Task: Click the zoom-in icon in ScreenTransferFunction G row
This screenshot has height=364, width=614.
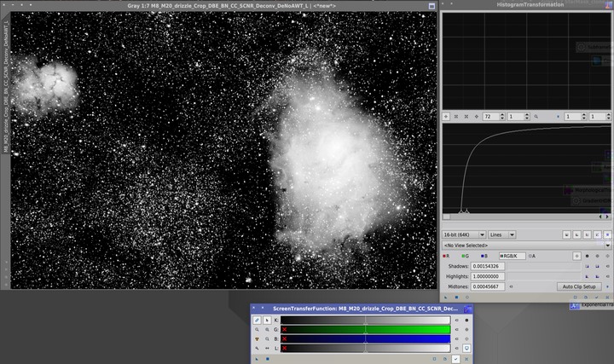Action: coord(258,329)
